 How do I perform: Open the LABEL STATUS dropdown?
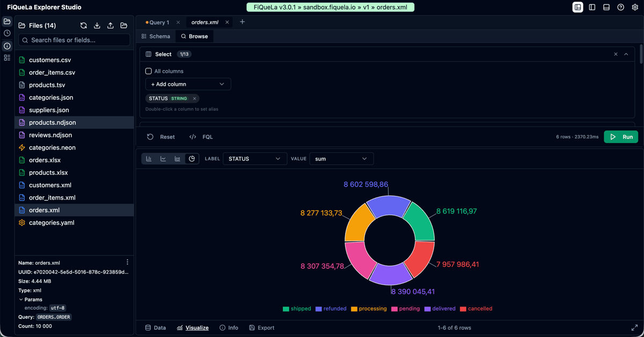(254, 159)
